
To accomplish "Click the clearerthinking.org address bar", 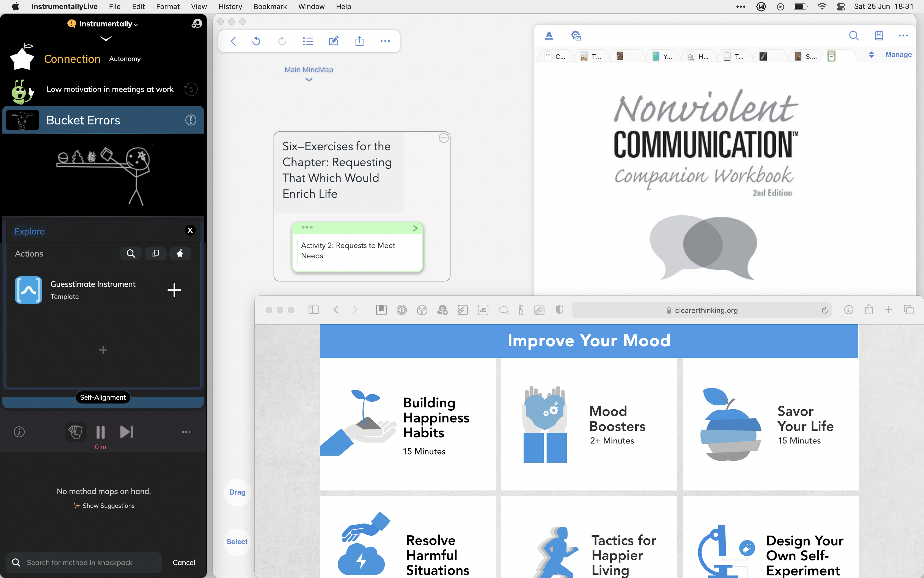I will (702, 310).
